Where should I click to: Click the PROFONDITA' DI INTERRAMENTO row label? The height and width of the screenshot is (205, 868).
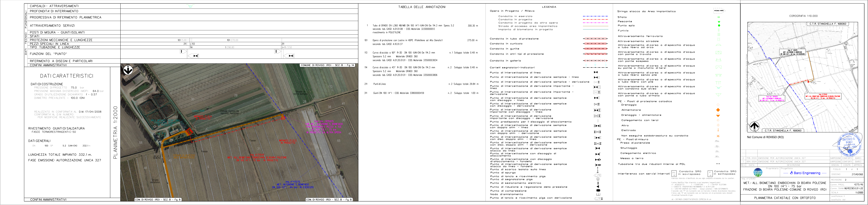pyautogui.click(x=54, y=11)
